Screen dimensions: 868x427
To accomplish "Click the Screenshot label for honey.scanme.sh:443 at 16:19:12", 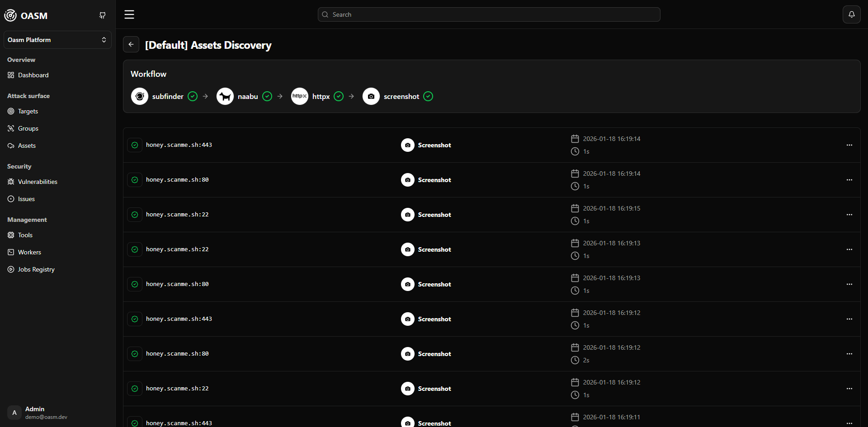I will click(434, 319).
